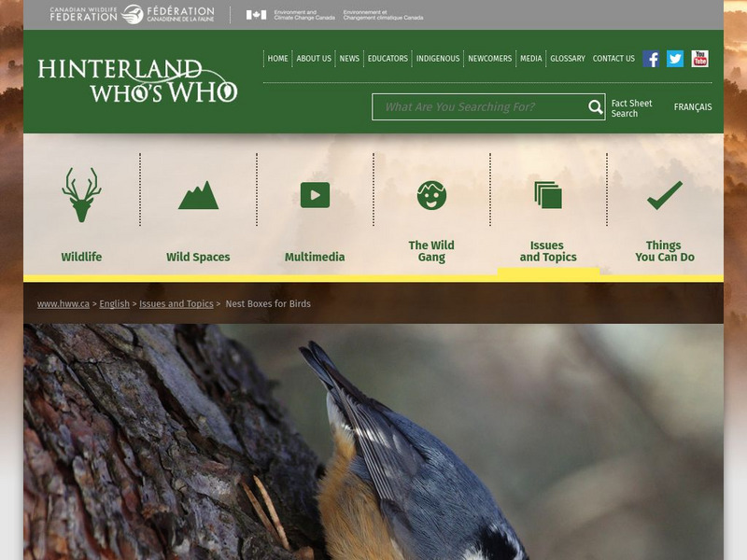The image size is (747, 560).
Task: Click the checkmark Things You Can Do icon
Action: [665, 195]
